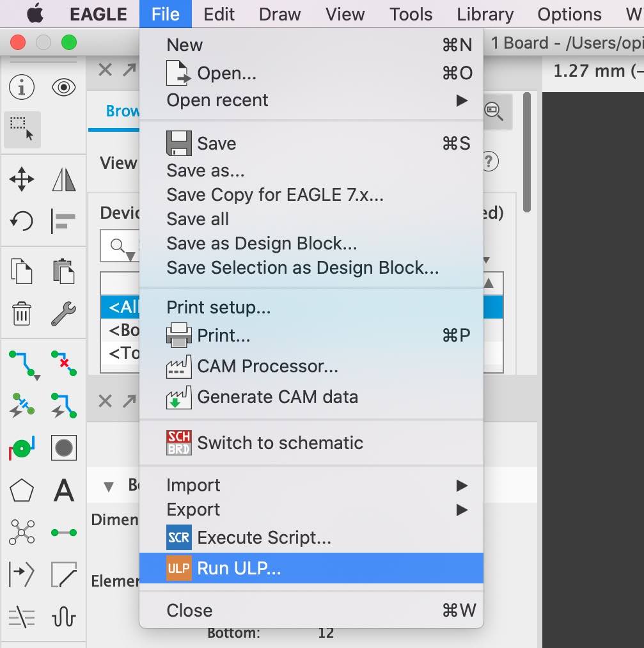Choose New from the File menu
The image size is (644, 648).
pos(311,45)
